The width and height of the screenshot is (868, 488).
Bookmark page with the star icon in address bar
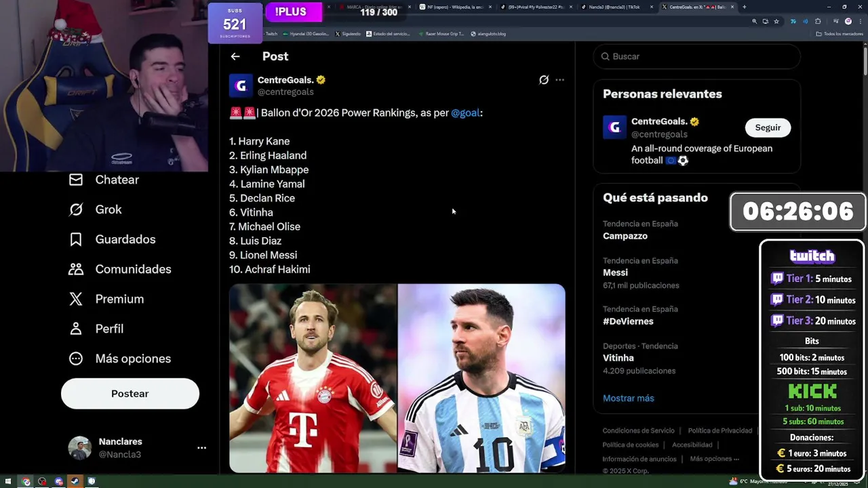click(x=776, y=21)
